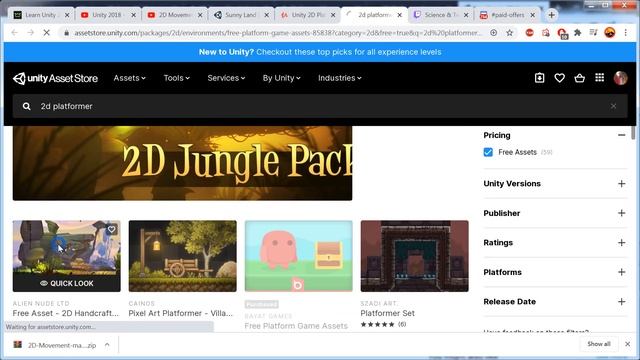Open Free Platform Game Assets title link
Image resolution: width=640 pixels, height=360 pixels.
[x=296, y=326]
